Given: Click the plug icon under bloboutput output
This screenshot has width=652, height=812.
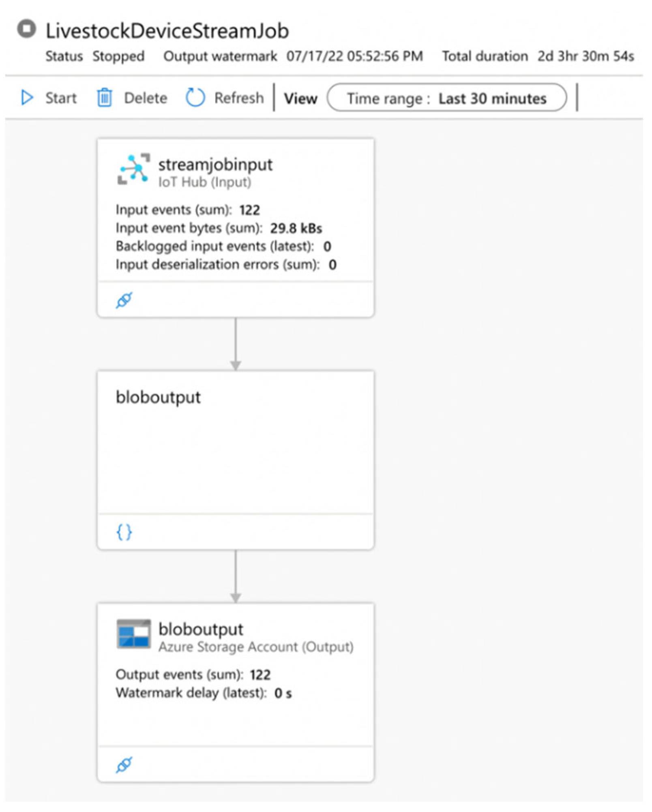Looking at the screenshot, I should [x=124, y=765].
